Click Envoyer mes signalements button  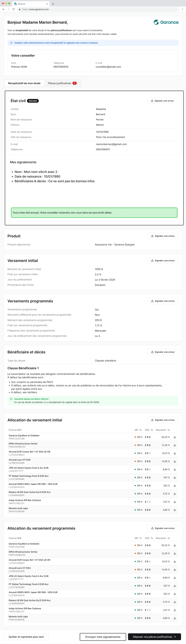coord(103,637)
